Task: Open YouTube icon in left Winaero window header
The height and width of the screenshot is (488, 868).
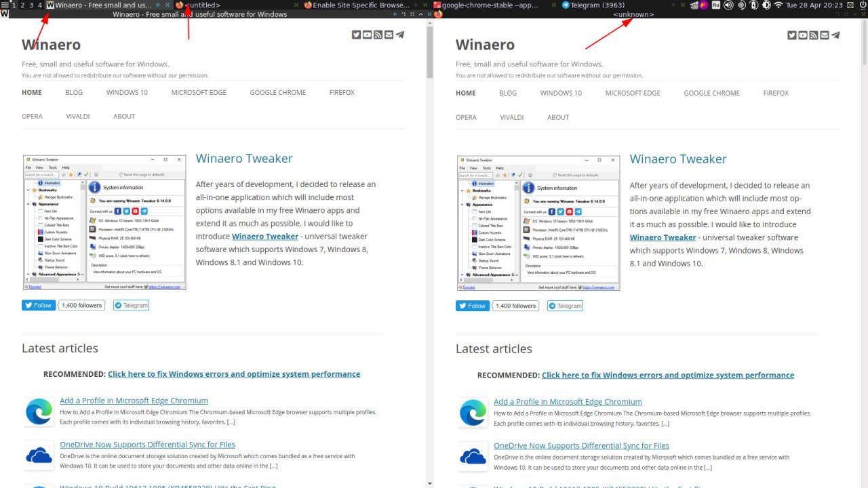Action: [x=367, y=35]
